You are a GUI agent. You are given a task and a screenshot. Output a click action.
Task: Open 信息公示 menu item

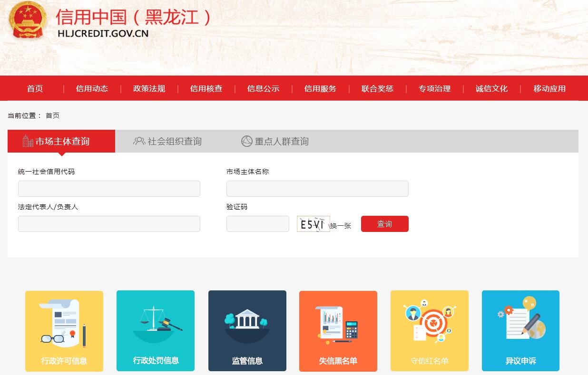(x=264, y=88)
